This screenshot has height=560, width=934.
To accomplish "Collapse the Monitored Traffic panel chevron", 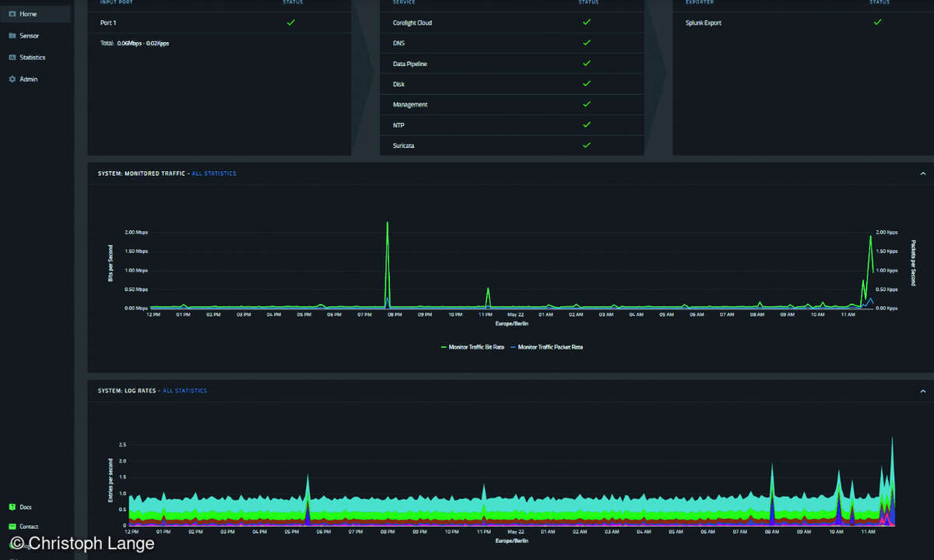I will 923,173.
